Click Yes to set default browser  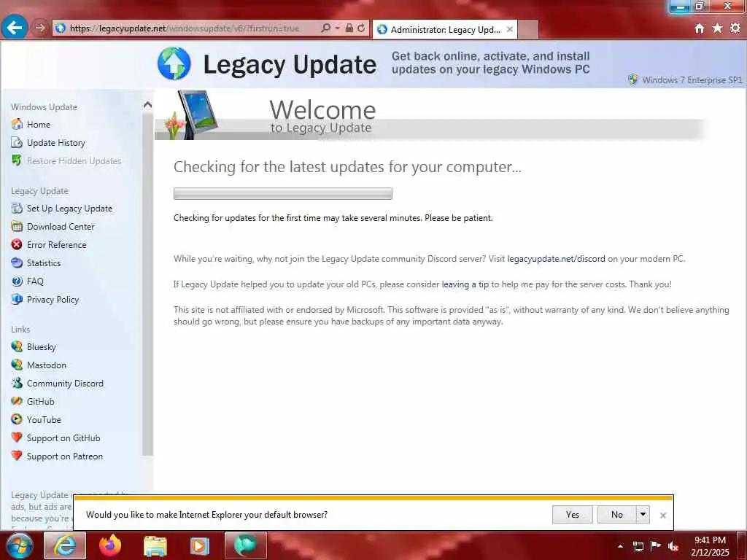tap(573, 514)
